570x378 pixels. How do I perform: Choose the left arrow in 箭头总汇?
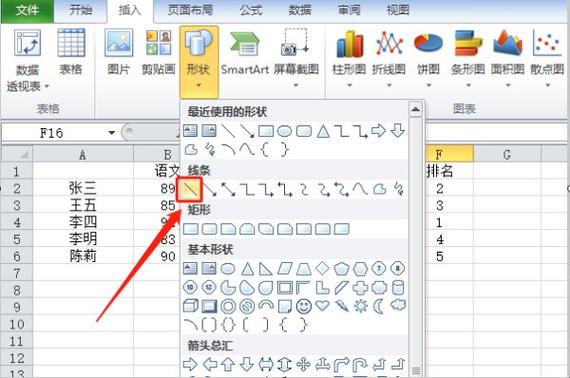pyautogui.click(x=209, y=364)
